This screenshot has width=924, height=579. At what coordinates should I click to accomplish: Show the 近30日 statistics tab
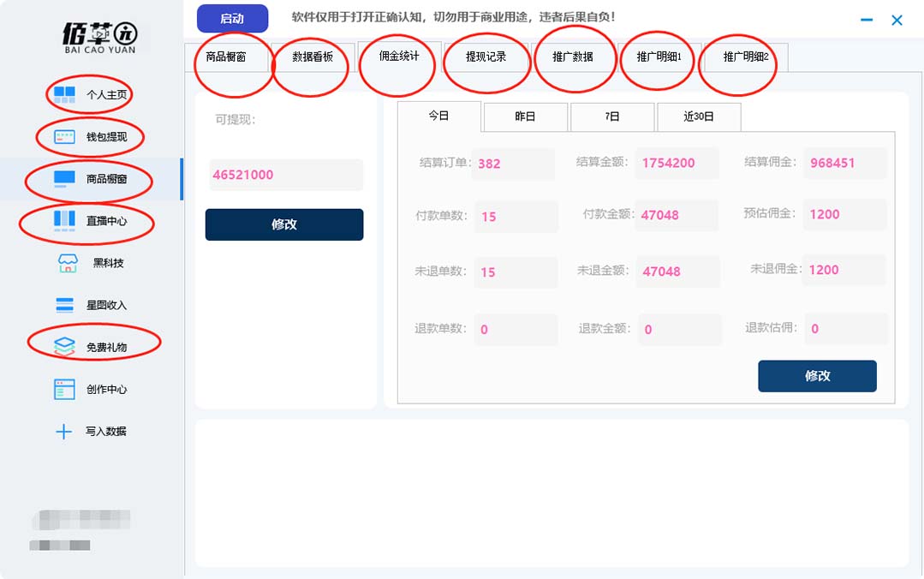698,116
